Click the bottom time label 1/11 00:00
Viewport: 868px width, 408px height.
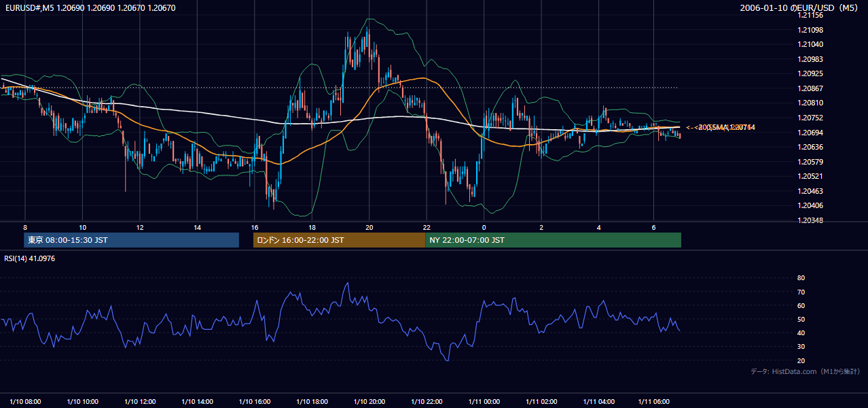[484, 401]
